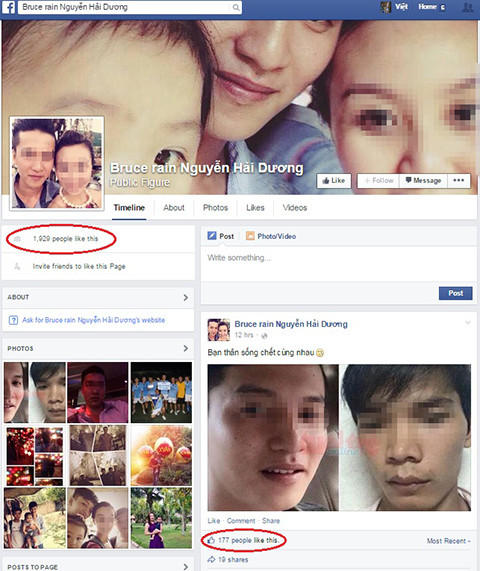The width and height of the screenshot is (480, 571).
Task: Click the Việt profile avatar in top bar
Action: [x=385, y=7]
